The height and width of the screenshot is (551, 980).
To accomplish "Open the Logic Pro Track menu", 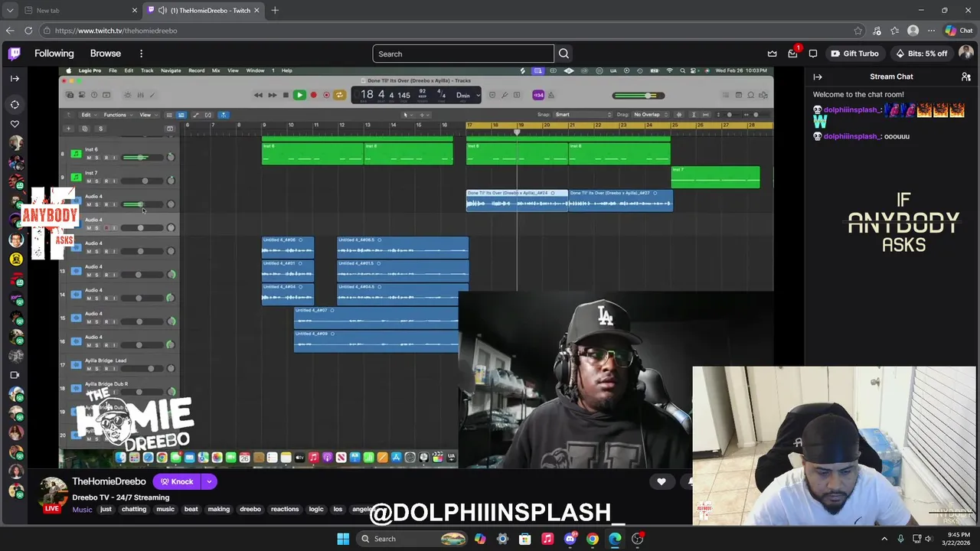I will coord(147,70).
